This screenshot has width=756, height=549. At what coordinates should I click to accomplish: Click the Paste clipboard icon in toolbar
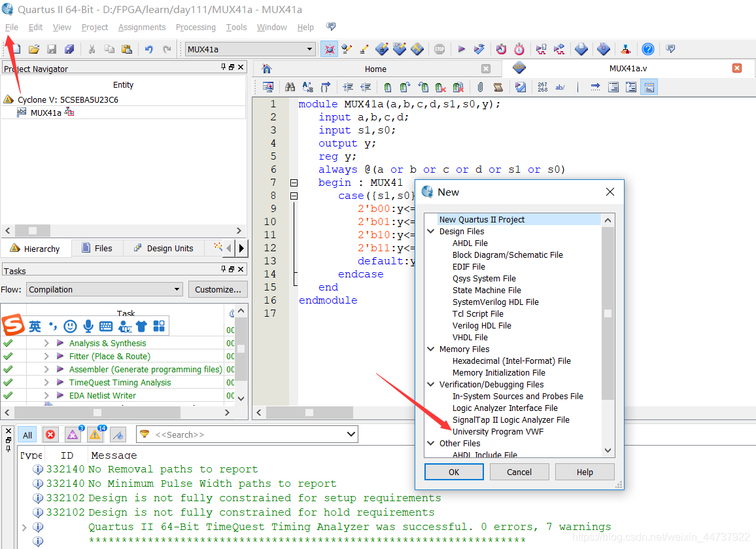pyautogui.click(x=127, y=49)
